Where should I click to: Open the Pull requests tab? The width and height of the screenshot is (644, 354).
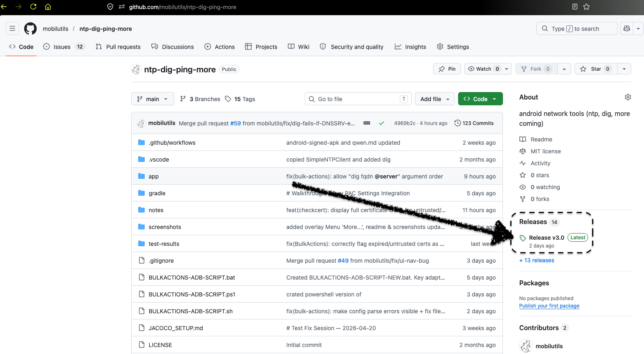tap(118, 47)
